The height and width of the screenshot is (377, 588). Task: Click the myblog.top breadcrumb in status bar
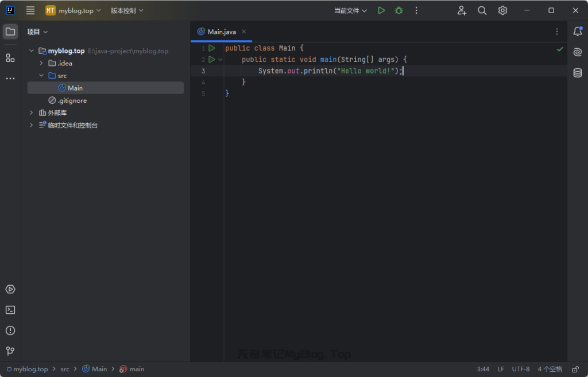point(28,369)
